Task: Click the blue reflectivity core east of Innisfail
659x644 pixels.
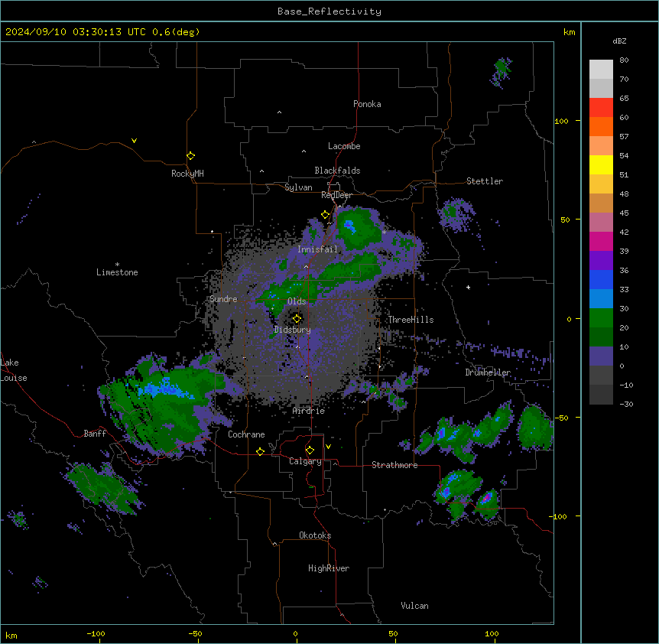Action: click(x=349, y=226)
